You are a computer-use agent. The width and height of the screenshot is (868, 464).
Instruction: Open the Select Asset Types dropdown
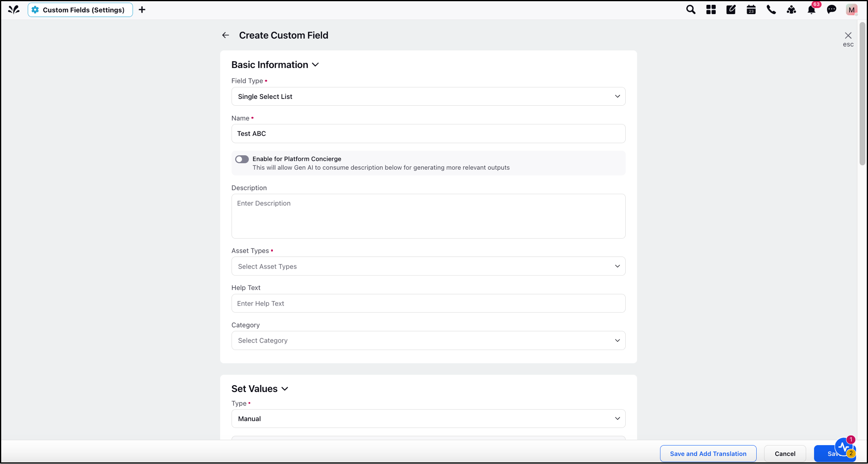coord(428,266)
